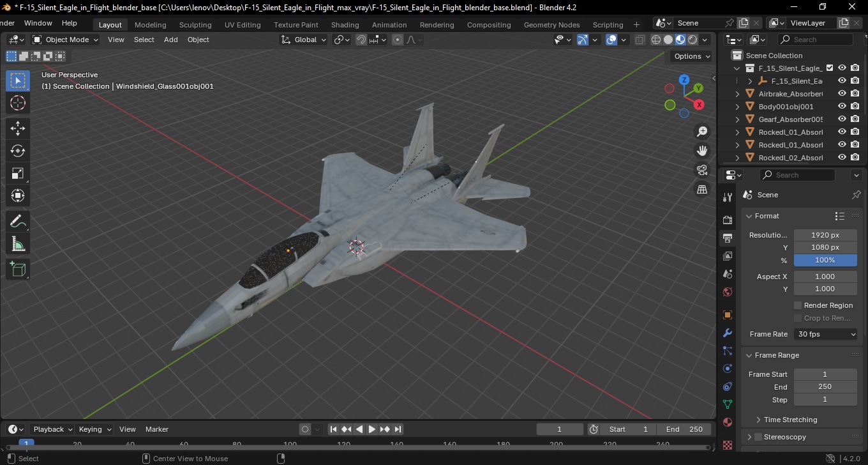The height and width of the screenshot is (465, 868).
Task: Select the Measure tool
Action: (x=18, y=244)
